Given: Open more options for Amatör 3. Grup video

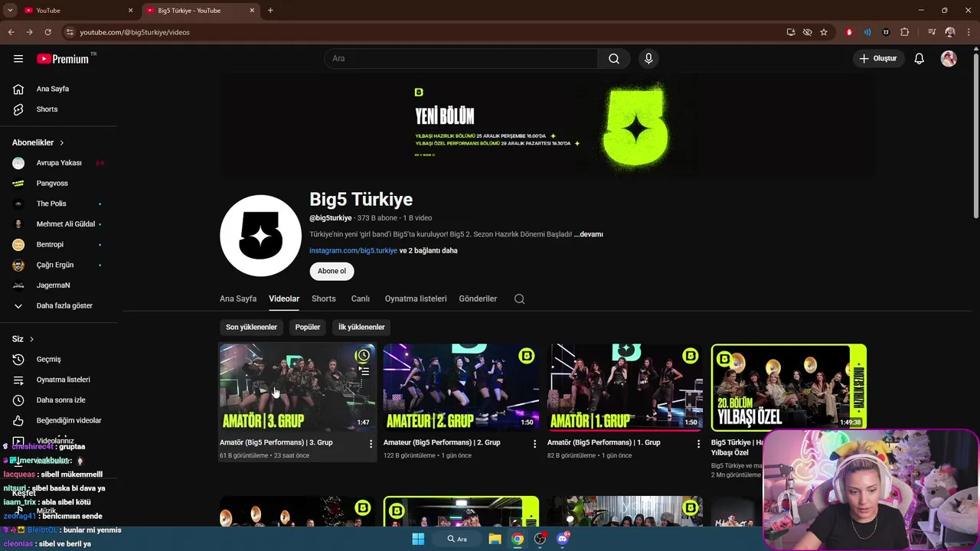Looking at the screenshot, I should 371,443.
